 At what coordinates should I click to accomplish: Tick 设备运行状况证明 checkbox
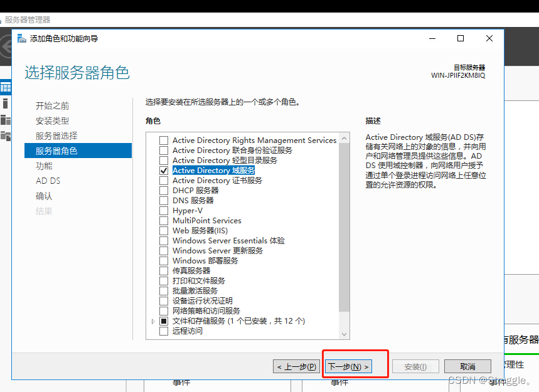164,301
